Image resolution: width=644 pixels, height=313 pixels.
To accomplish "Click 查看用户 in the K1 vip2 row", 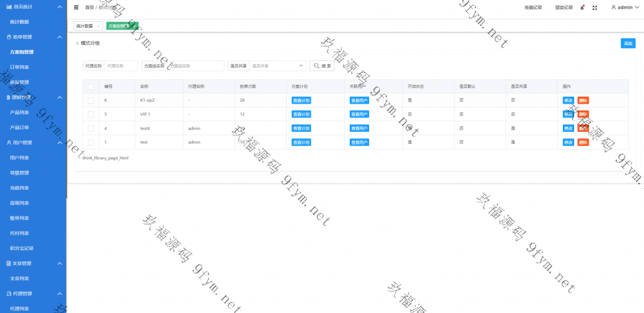I will (x=359, y=100).
